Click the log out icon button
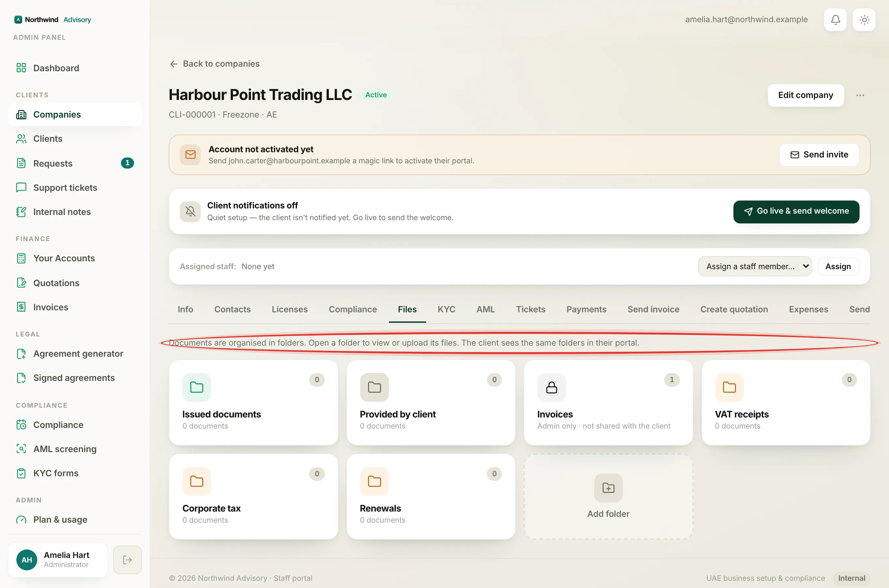 pyautogui.click(x=127, y=560)
